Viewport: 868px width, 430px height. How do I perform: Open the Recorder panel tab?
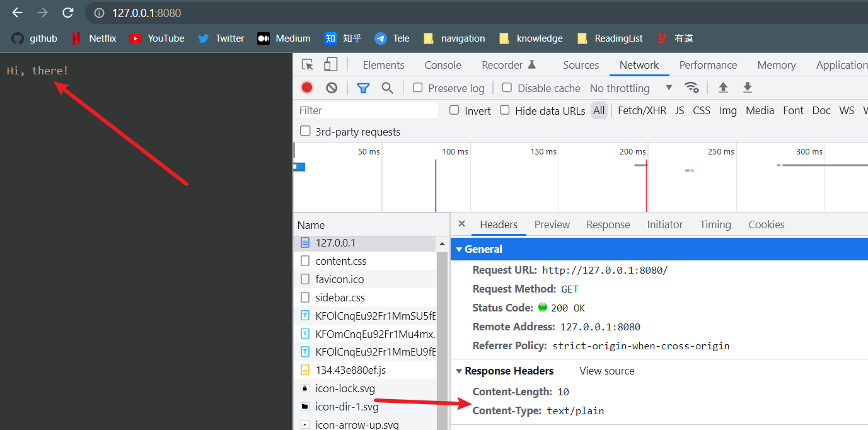pyautogui.click(x=509, y=65)
